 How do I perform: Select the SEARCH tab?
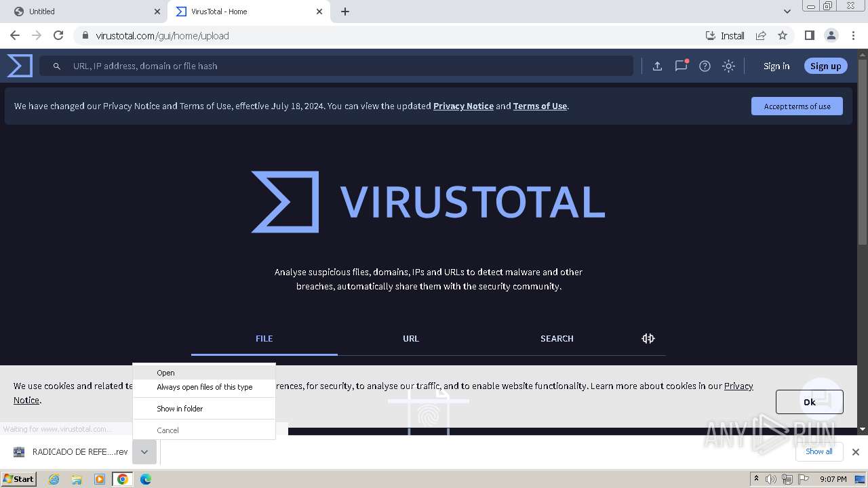pyautogui.click(x=557, y=338)
